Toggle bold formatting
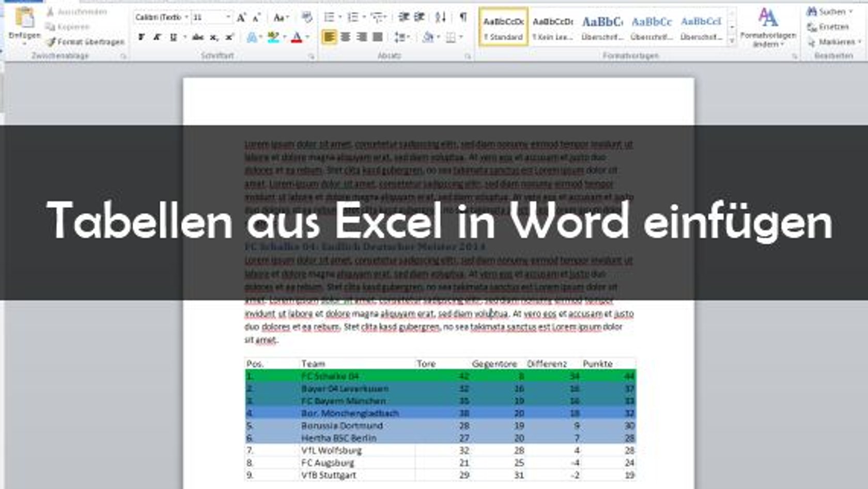The image size is (868, 489). tap(141, 37)
